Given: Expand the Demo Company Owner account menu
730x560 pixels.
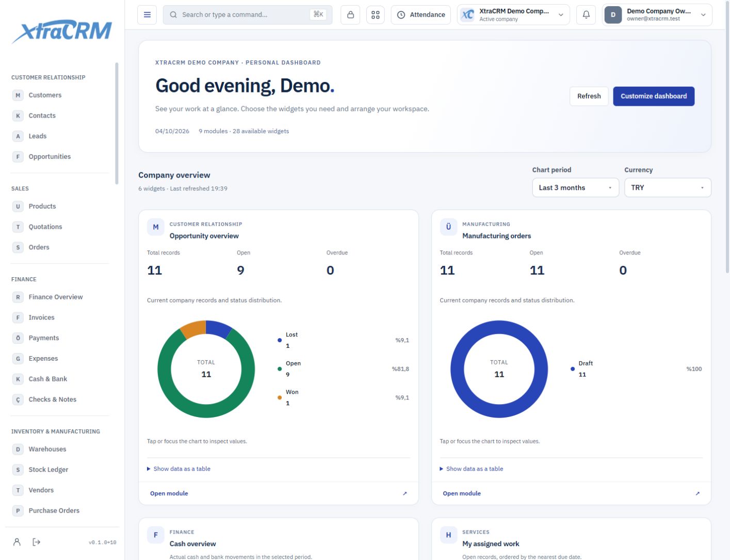Looking at the screenshot, I should [x=657, y=15].
